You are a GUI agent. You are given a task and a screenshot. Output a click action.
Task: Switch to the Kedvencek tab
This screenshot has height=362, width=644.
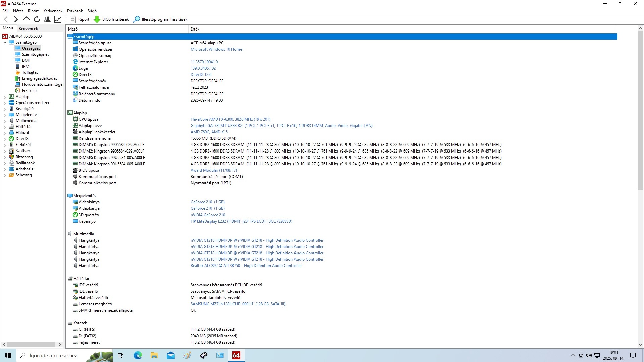(x=29, y=29)
